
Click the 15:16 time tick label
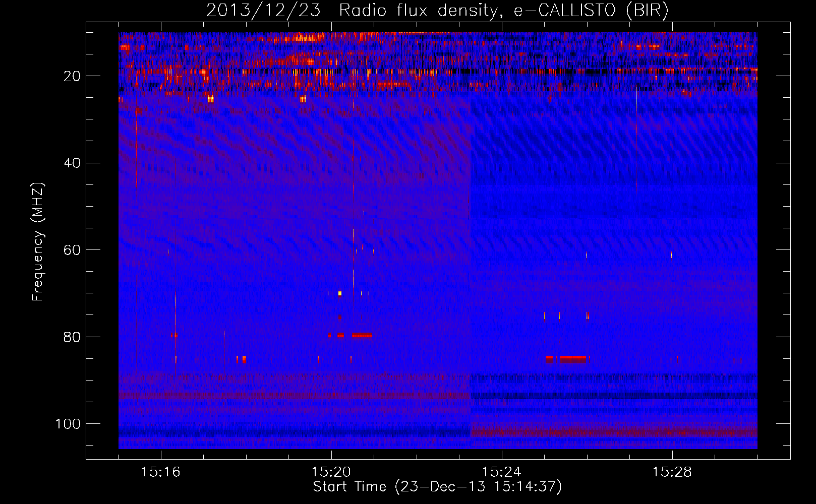click(161, 472)
